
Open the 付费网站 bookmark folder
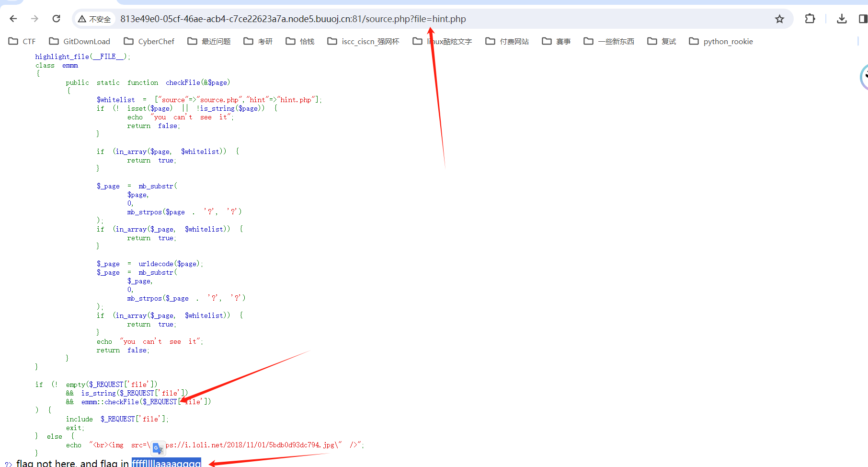click(507, 41)
